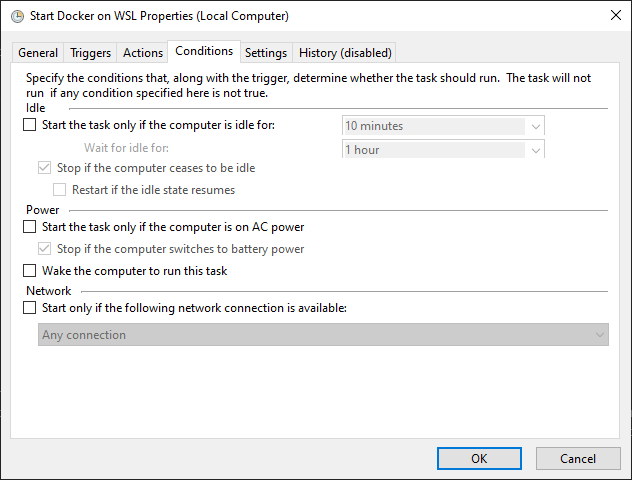Toggle stop if computer switches to battery power

[x=45, y=249]
